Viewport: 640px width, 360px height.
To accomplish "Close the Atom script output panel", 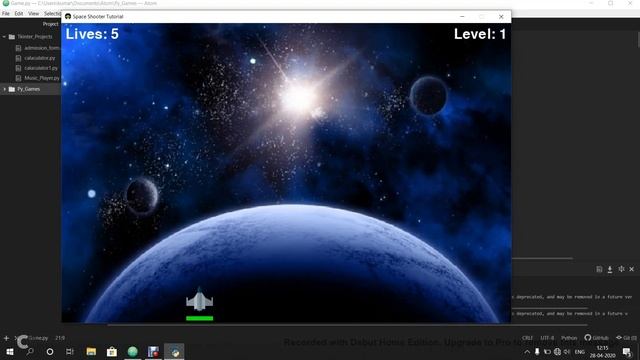I will pos(631,269).
